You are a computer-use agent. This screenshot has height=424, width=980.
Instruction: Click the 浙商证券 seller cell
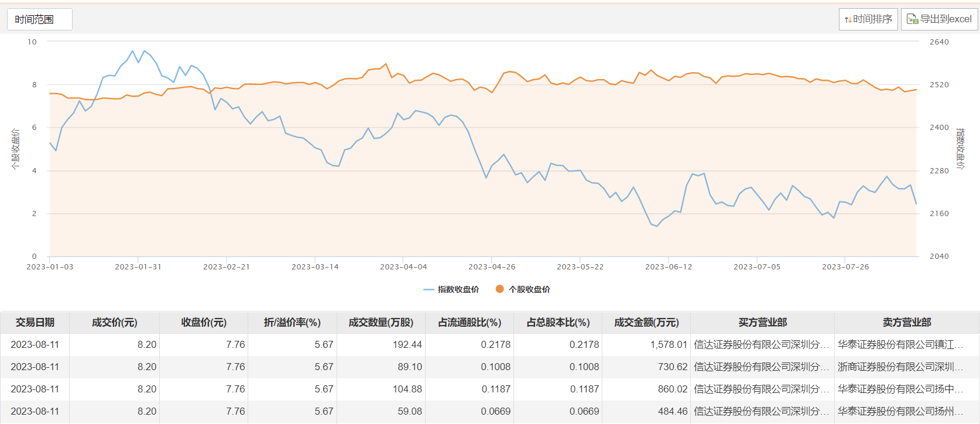pyautogui.click(x=900, y=367)
